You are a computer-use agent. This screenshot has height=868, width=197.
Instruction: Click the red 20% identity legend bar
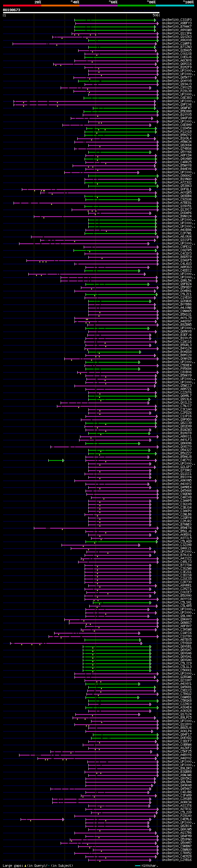click(x=22, y=6)
